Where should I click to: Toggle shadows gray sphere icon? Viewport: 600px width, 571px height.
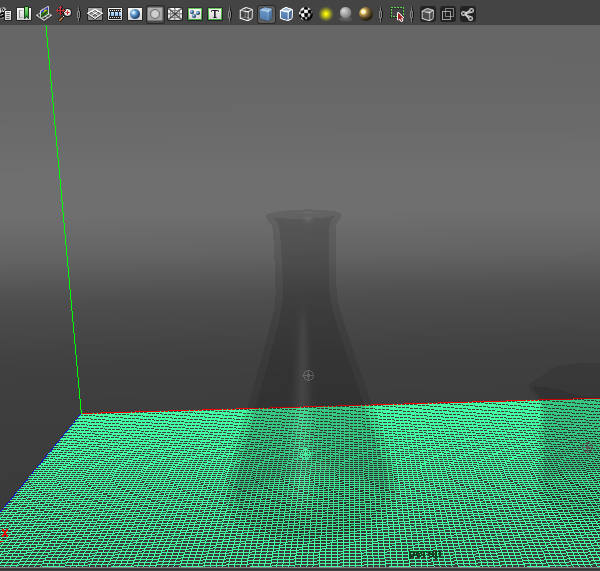[x=345, y=14]
